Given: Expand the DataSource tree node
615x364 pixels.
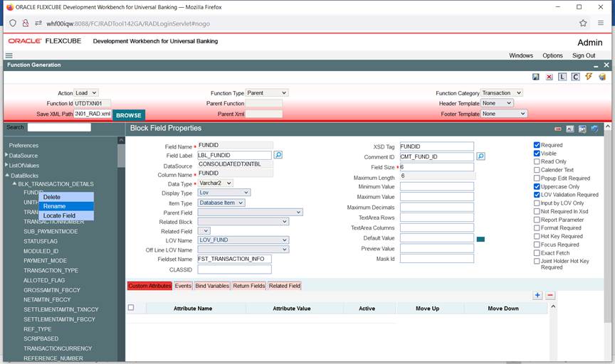Looking at the screenshot, I should click(x=6, y=155).
